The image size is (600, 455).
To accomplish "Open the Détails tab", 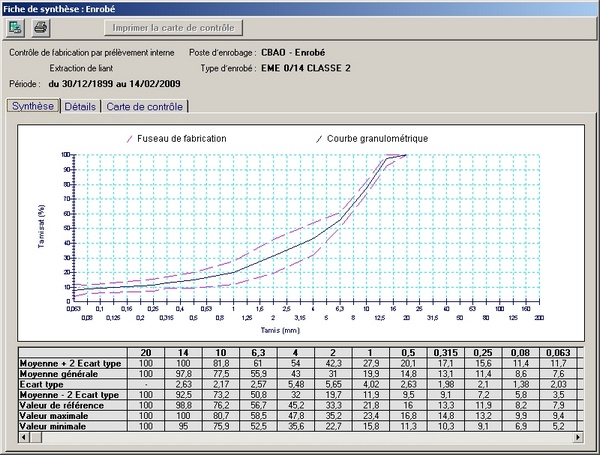I will coord(81,106).
